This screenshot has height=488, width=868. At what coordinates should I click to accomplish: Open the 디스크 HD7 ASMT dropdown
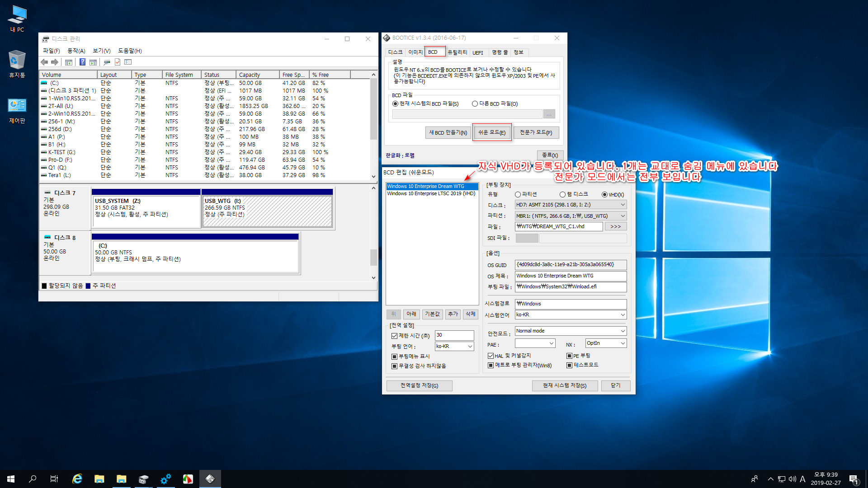(571, 205)
